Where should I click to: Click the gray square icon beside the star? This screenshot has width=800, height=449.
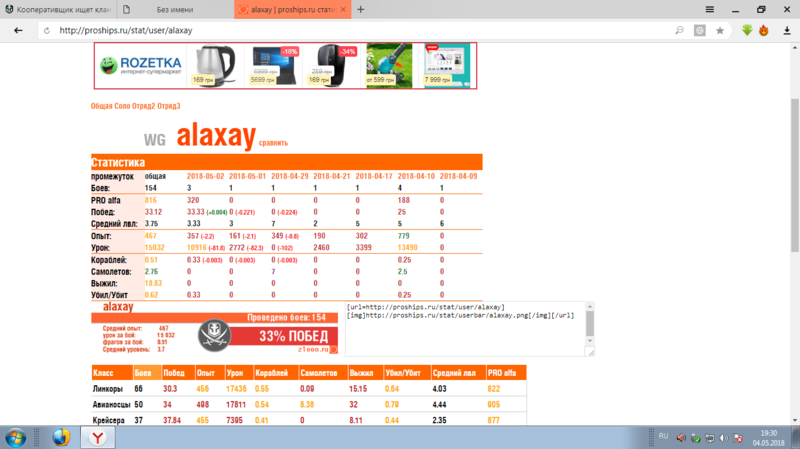(699, 31)
